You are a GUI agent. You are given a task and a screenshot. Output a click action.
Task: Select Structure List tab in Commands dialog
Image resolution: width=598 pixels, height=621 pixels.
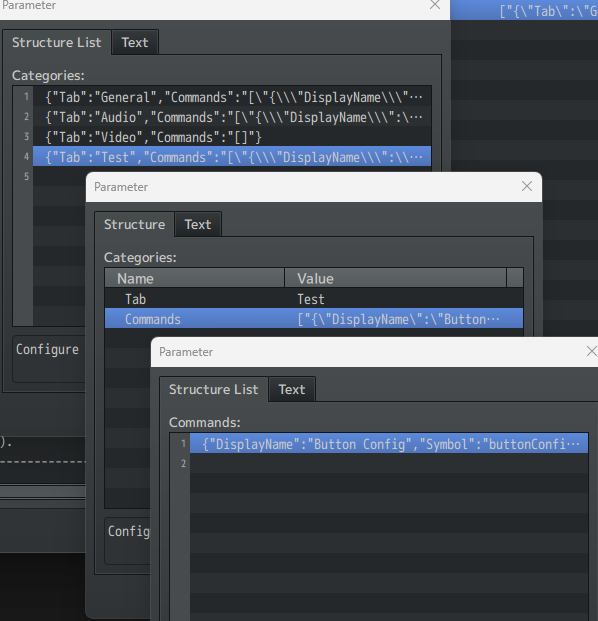[x=213, y=389]
